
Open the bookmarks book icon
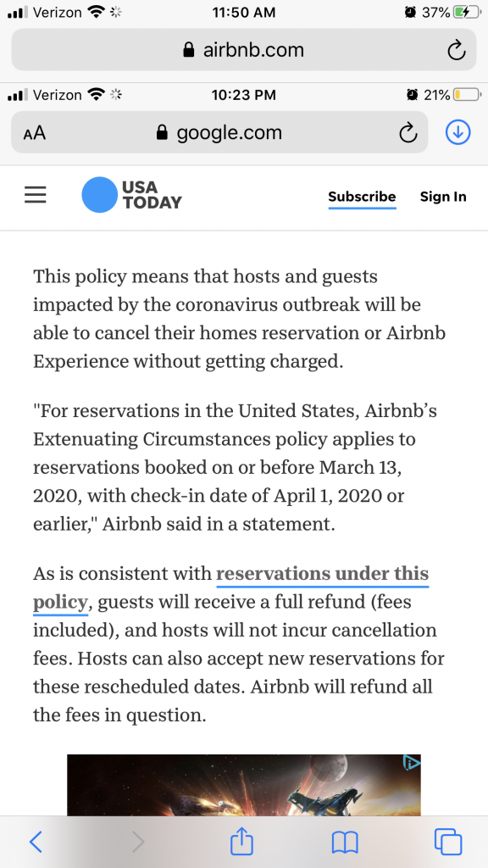[x=345, y=843]
